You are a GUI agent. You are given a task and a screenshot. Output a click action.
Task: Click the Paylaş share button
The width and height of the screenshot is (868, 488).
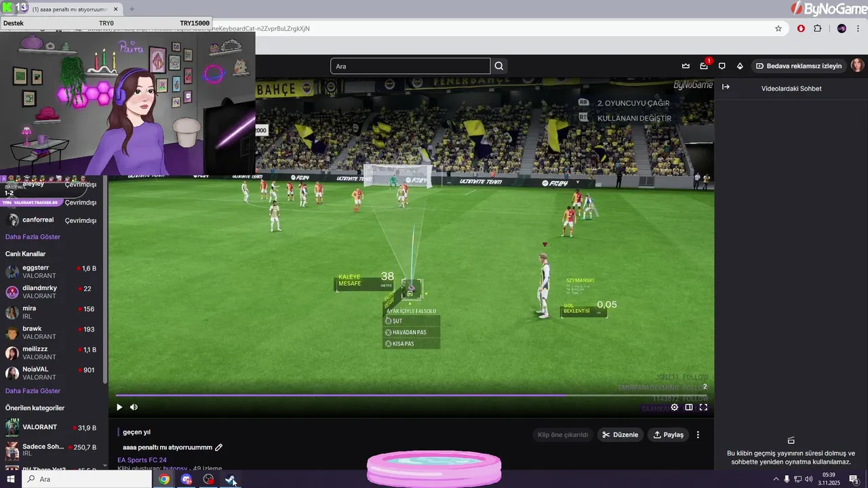669,434
